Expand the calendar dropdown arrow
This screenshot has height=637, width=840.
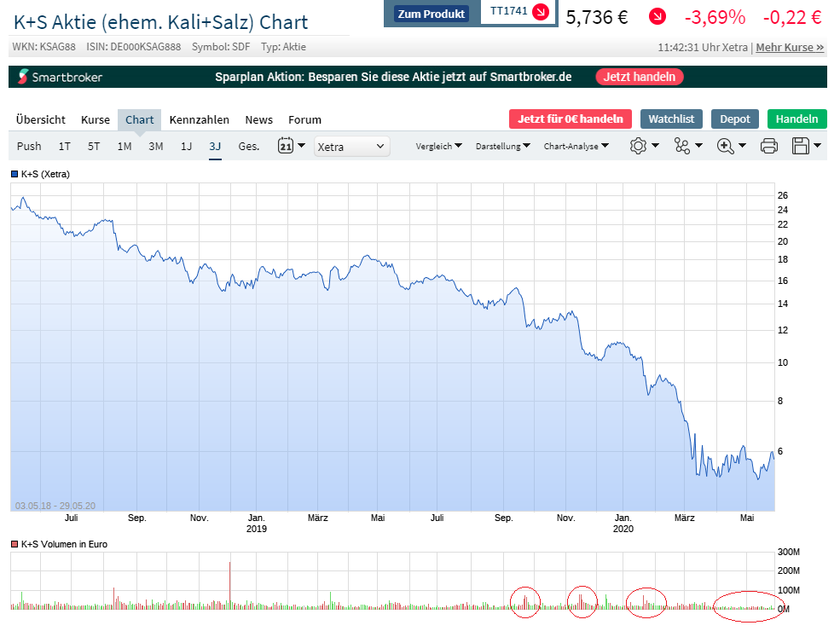point(301,146)
